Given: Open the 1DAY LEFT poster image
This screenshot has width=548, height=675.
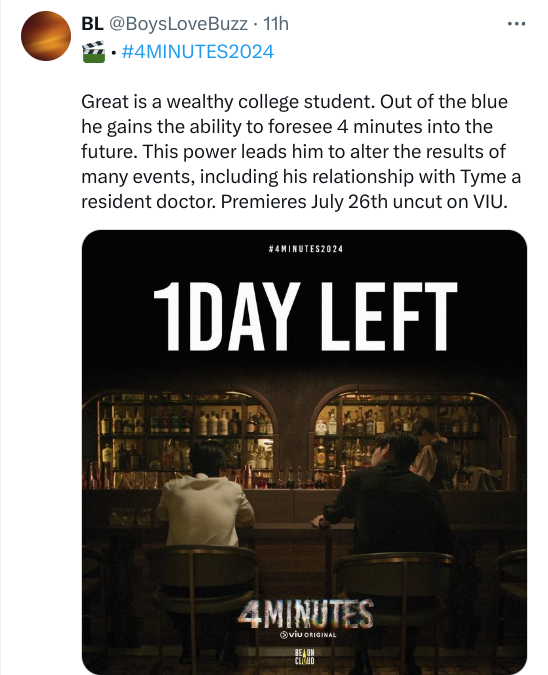Looking at the screenshot, I should (304, 452).
